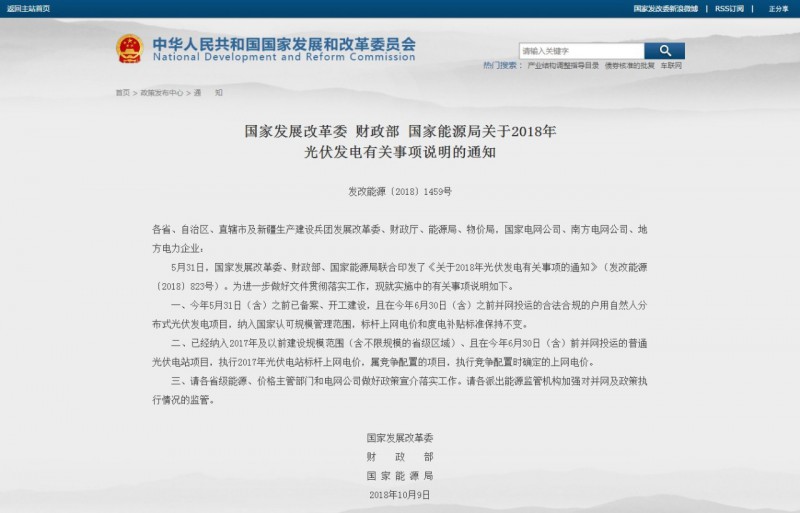The image size is (800, 513).
Task: Click the 热门搜索 label
Action: (500, 66)
